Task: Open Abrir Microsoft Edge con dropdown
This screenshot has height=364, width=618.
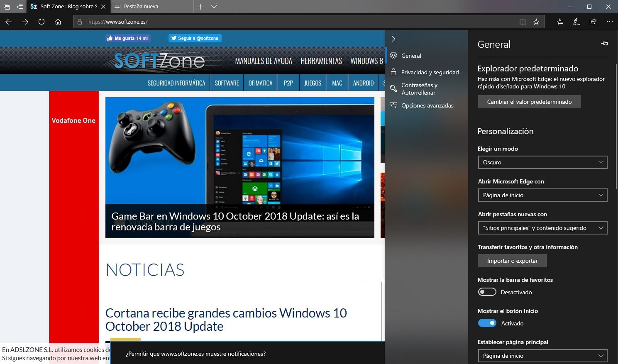Action: click(x=542, y=195)
